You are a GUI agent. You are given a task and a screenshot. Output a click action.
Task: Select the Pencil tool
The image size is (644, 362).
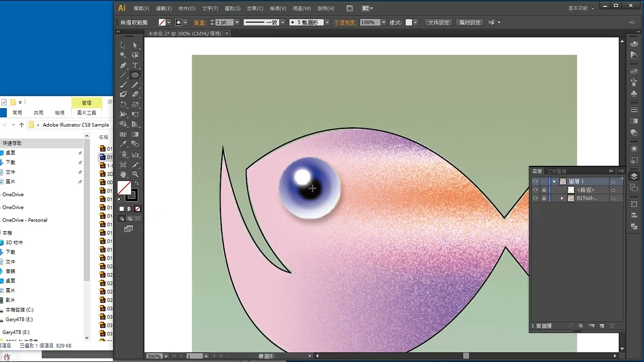coord(135,85)
